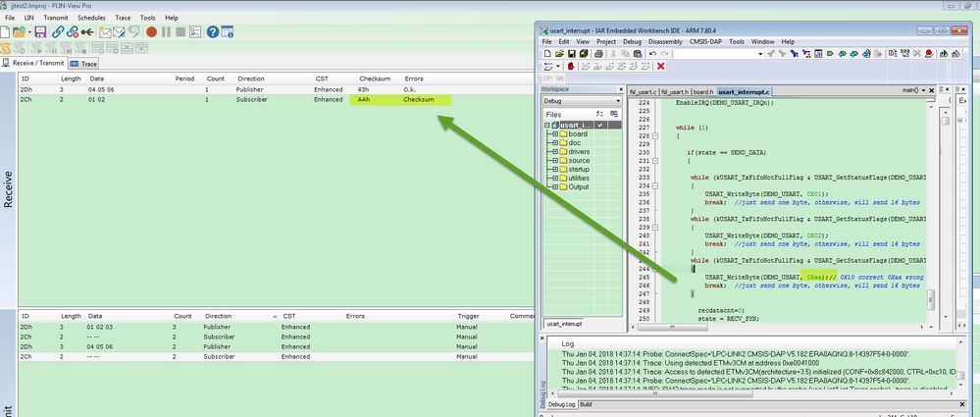Click Edit frame envelope-with-pen icon

point(119,31)
